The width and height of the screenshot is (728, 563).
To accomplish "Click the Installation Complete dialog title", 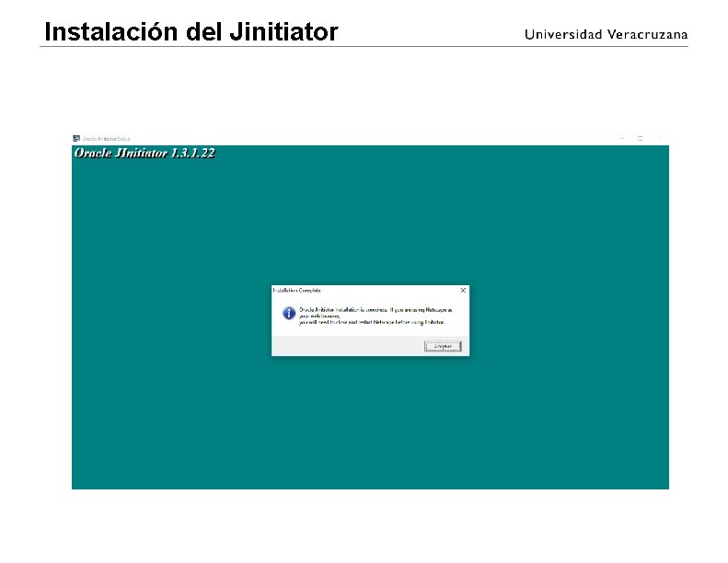I will tap(296, 290).
